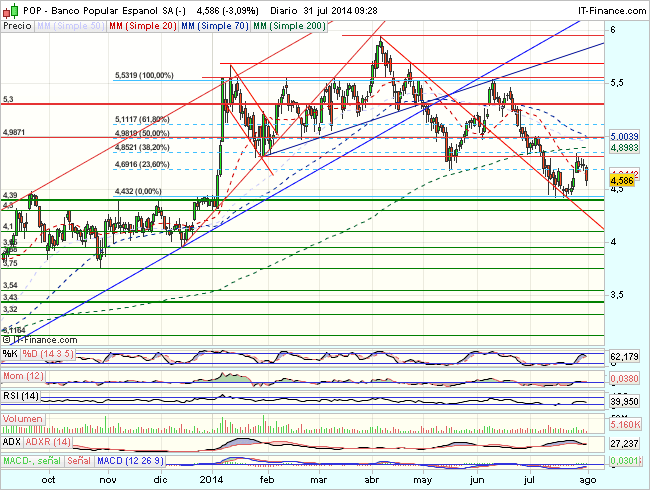650x490 pixels.
Task: Click the 4,1 support level label
Action: [x=8, y=226]
